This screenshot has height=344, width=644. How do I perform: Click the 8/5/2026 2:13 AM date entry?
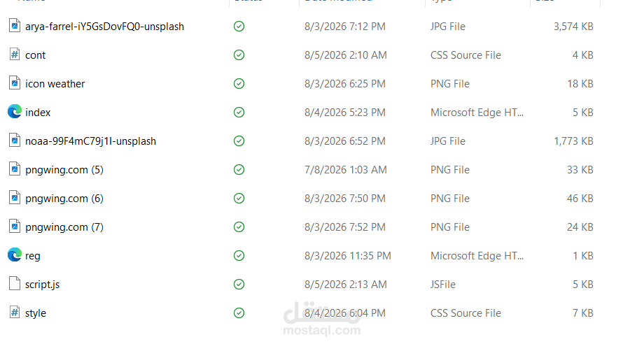pyautogui.click(x=345, y=284)
